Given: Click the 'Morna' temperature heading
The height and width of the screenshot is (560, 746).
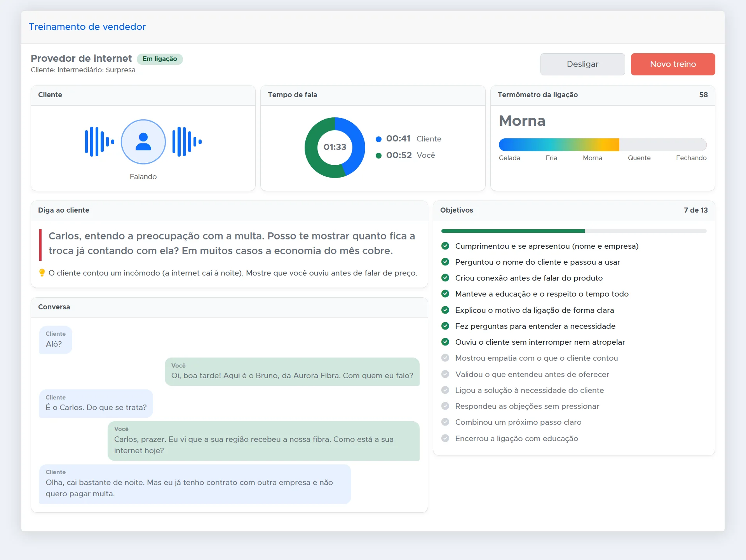Looking at the screenshot, I should [522, 121].
